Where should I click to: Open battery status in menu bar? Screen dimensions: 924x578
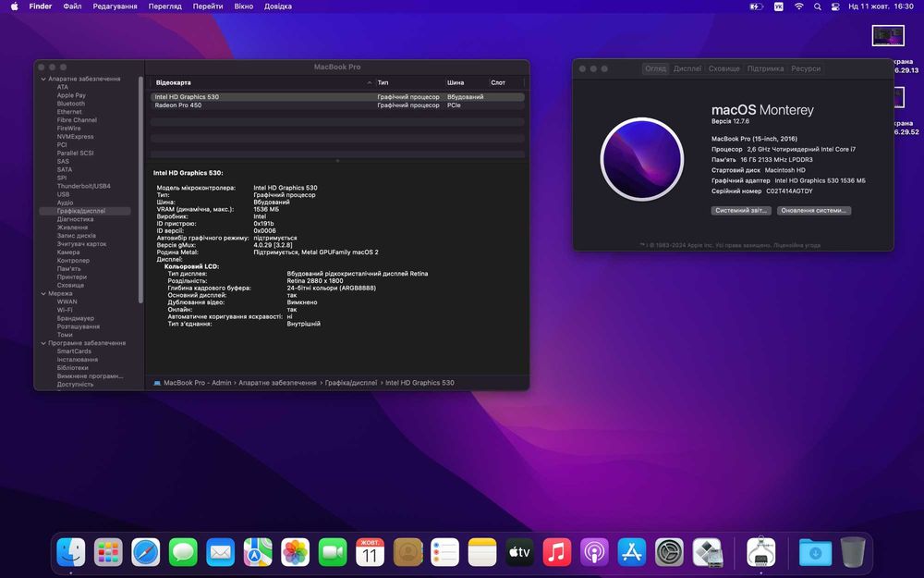pos(756,6)
